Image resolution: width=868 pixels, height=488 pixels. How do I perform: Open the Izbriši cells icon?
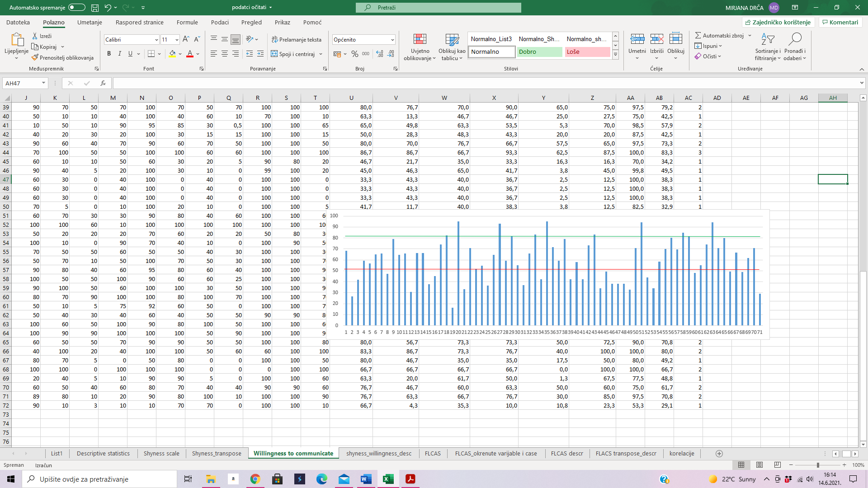pos(657,39)
